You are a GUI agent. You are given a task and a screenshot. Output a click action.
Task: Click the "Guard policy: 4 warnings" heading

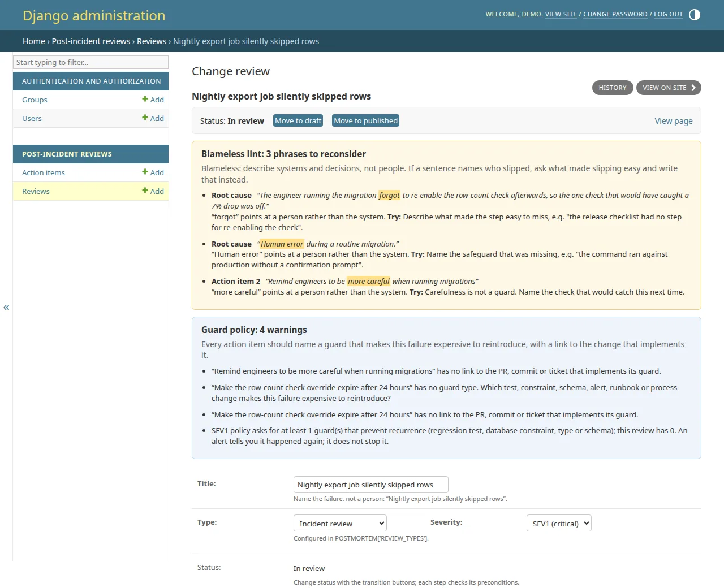tap(254, 330)
